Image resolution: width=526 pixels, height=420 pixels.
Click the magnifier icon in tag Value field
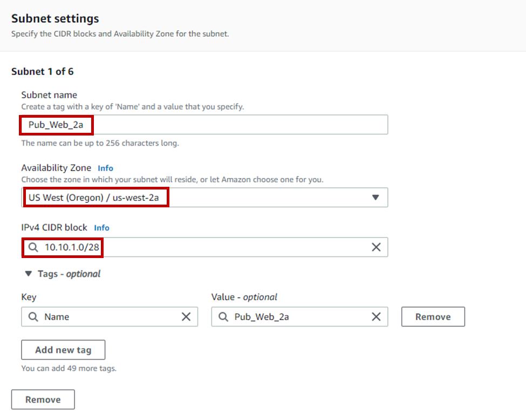(223, 316)
